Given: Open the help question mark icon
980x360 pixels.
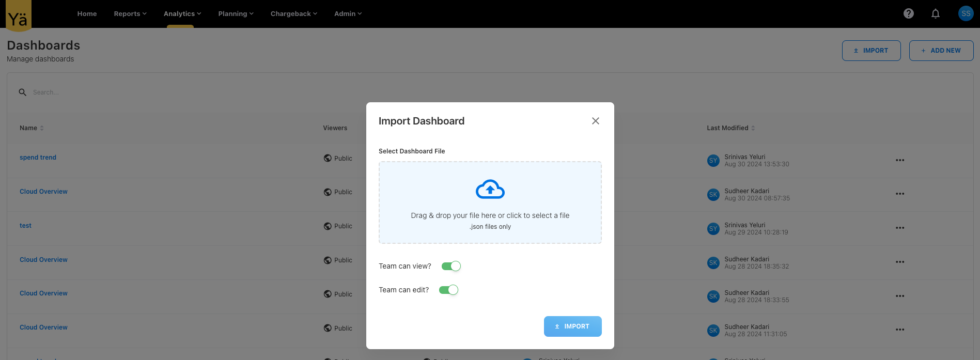Looking at the screenshot, I should (908, 14).
